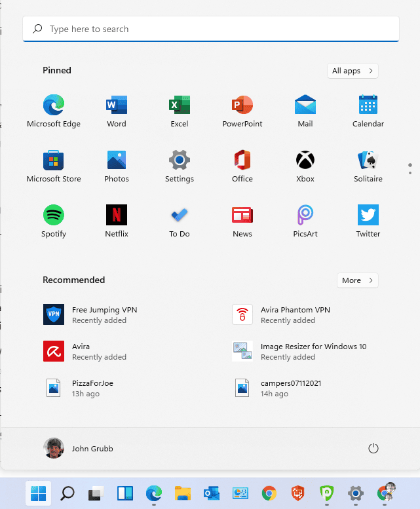The image size is (420, 509).
Task: Open Image Resizer for Windows 10
Action: 299,351
